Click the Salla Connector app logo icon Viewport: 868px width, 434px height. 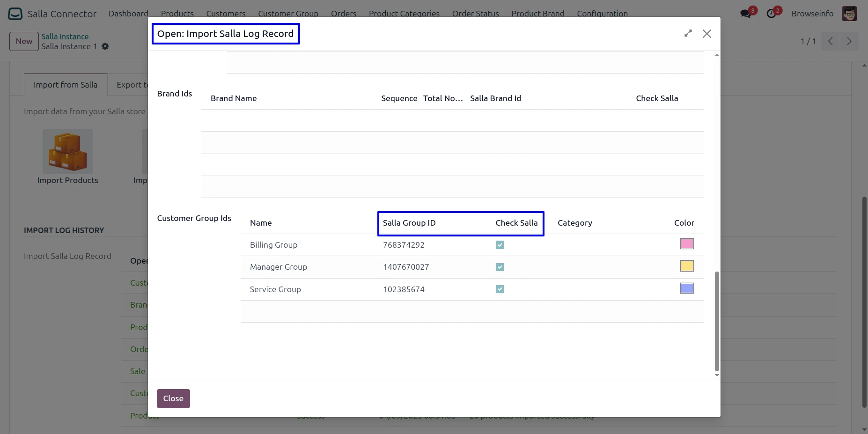[x=15, y=14]
